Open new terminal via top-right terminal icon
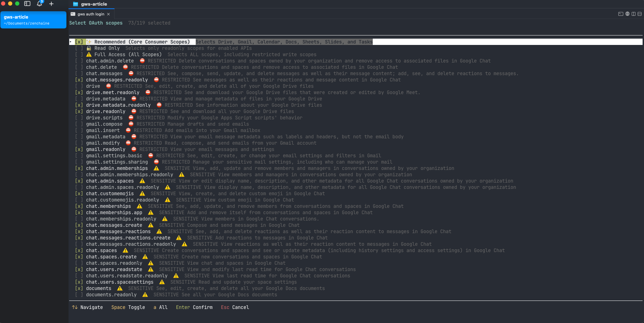This screenshot has width=644, height=323. [620, 14]
